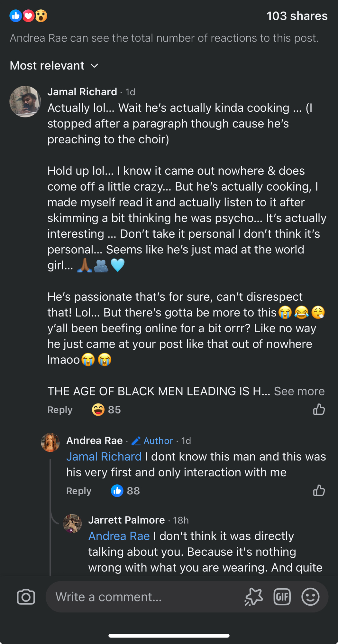This screenshot has height=644, width=338.
Task: Tap the camera icon beside comment box
Action: 26,597
